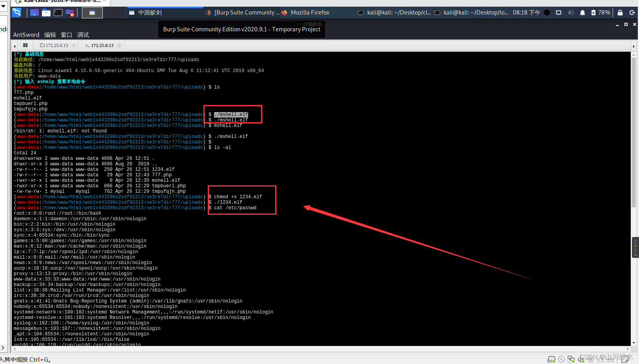Launch the terminal emulator from panel
This screenshot has height=364, width=639.
(58, 13)
